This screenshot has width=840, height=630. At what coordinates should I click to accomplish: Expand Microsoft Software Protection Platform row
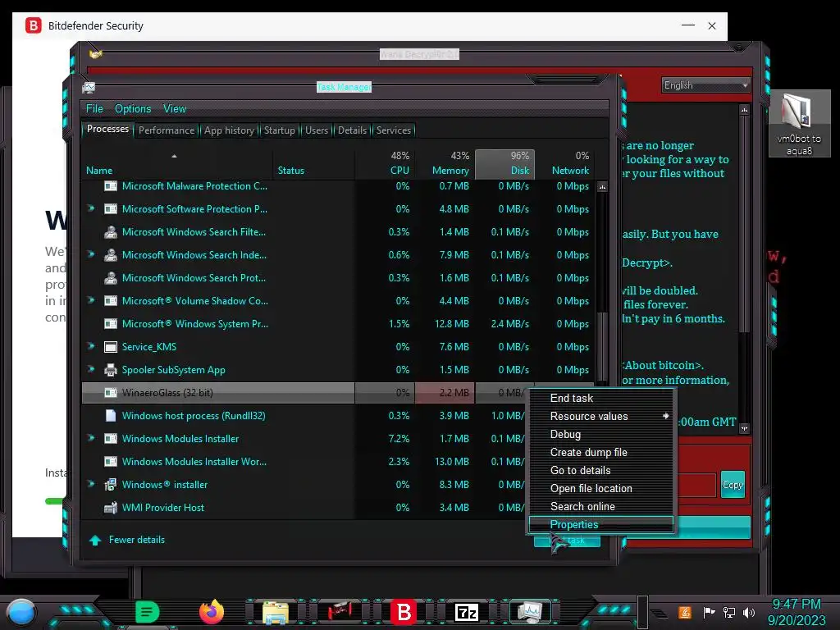point(91,208)
